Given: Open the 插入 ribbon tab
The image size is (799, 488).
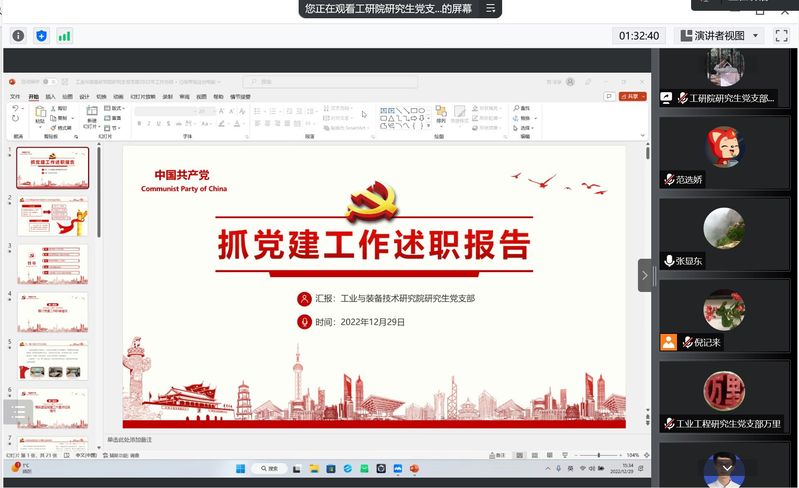Looking at the screenshot, I should tap(51, 97).
